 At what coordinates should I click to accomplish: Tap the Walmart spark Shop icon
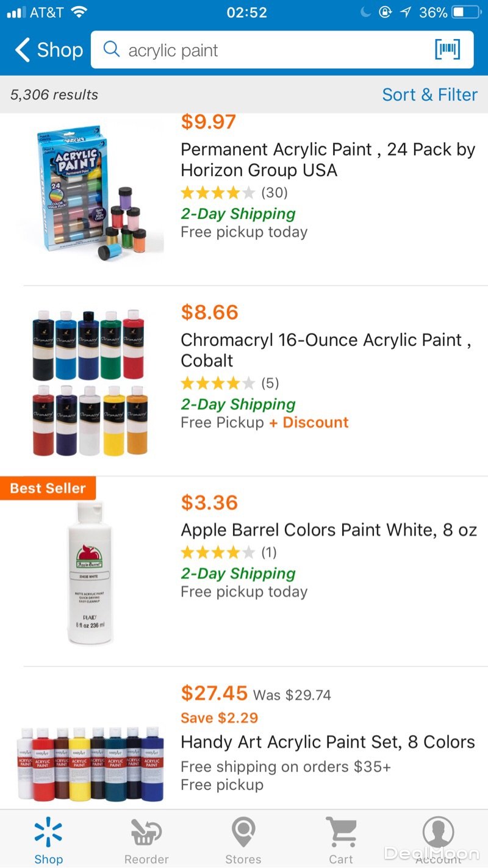tap(48, 833)
